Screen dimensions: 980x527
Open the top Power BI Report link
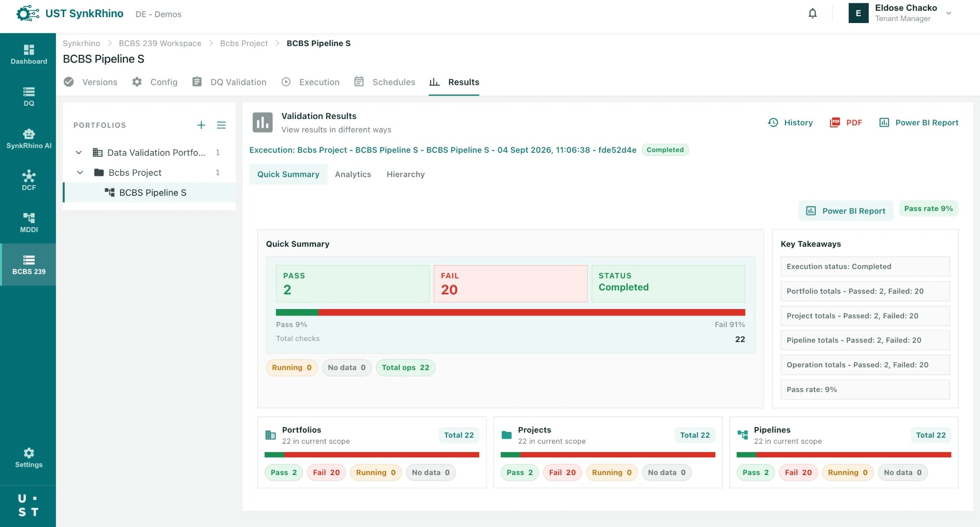point(919,122)
